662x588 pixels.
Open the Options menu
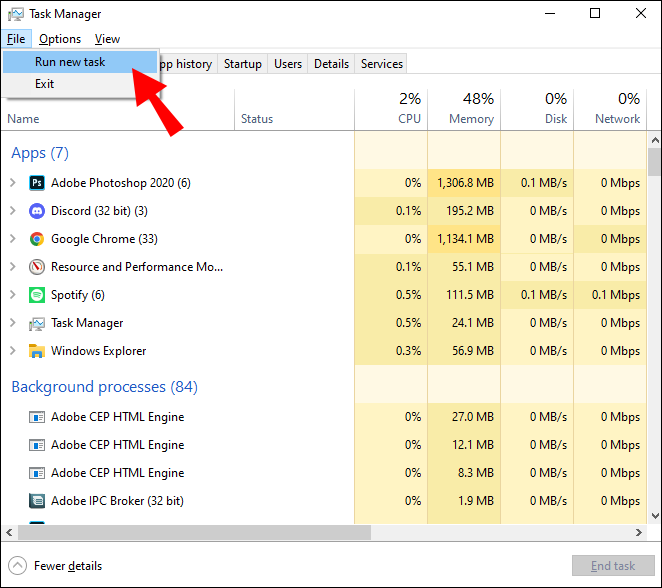pos(60,39)
